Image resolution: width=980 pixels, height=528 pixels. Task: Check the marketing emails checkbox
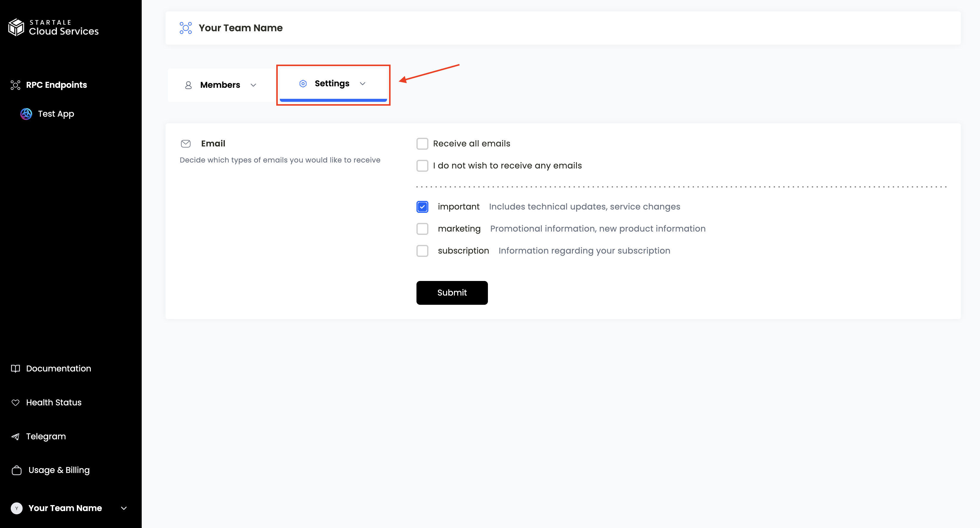click(422, 229)
